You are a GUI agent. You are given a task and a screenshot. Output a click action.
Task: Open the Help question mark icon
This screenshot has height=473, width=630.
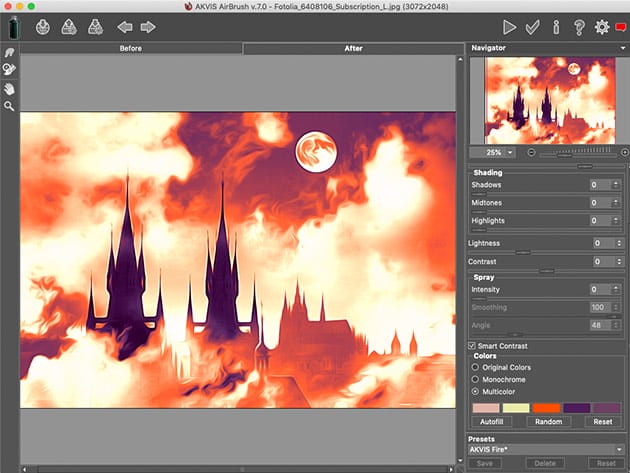579,27
